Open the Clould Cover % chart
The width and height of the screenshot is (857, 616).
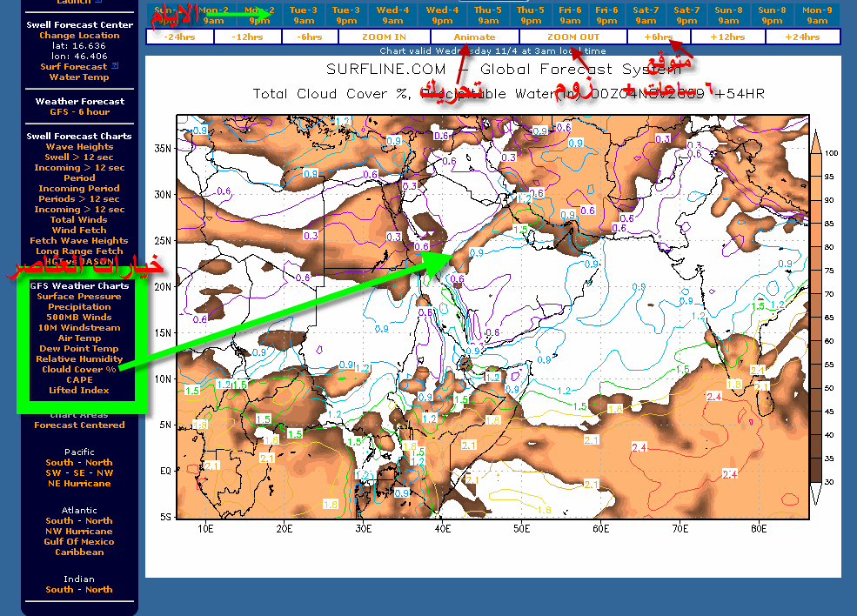tap(79, 369)
